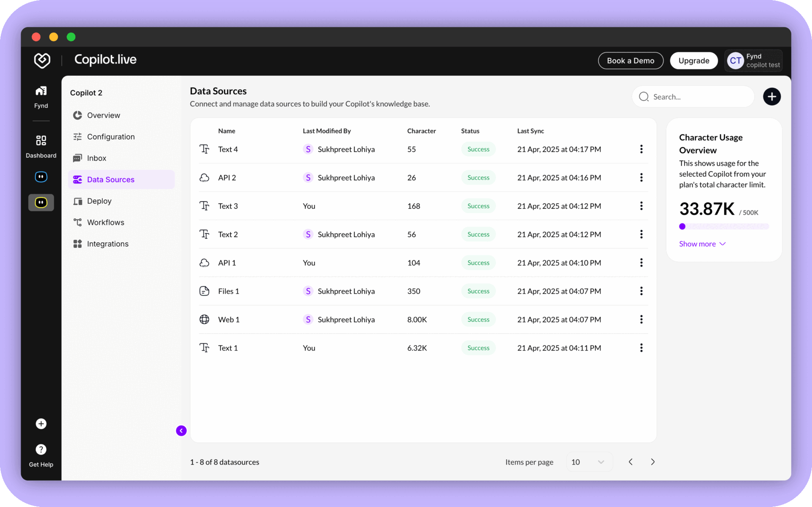The height and width of the screenshot is (507, 812).
Task: Collapse the sidebar with the purple arrow
Action: click(x=181, y=430)
